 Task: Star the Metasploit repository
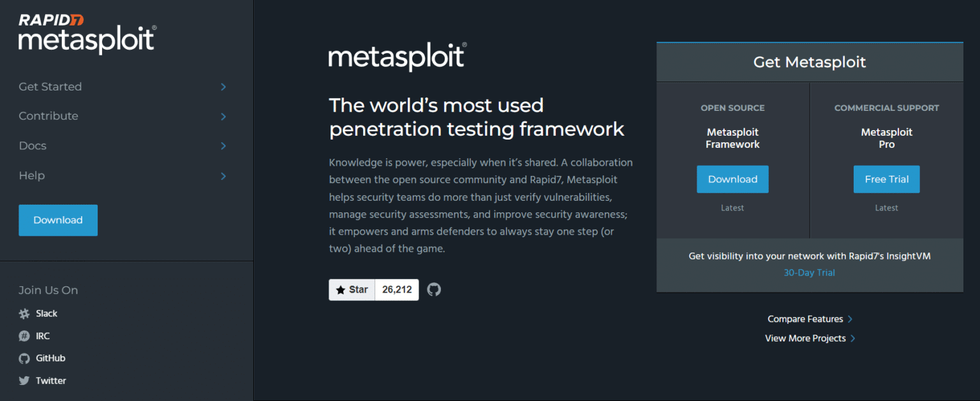coord(352,289)
